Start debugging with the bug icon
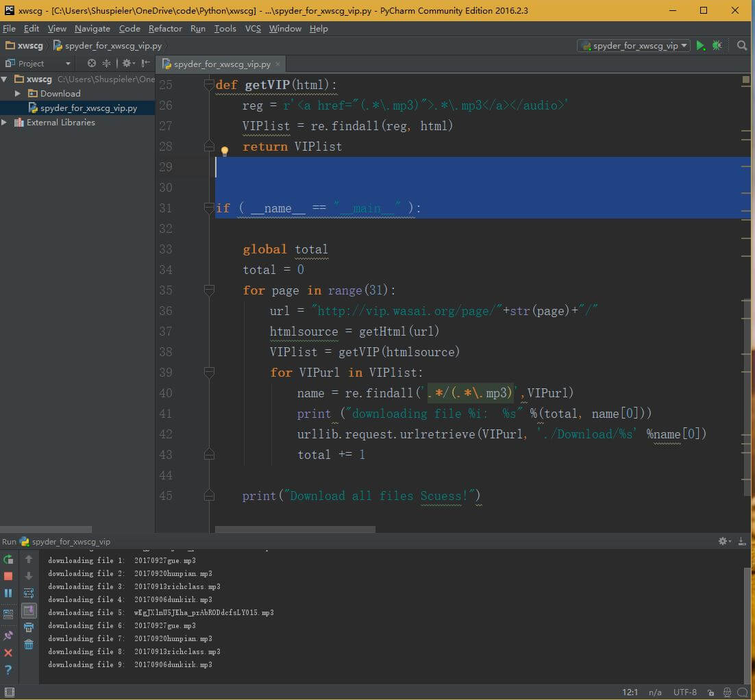 click(717, 46)
